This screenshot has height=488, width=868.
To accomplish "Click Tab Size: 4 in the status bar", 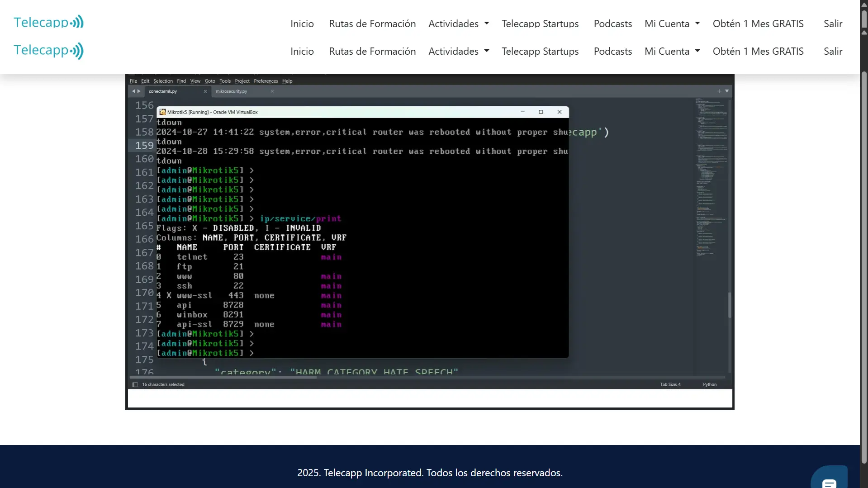I will point(670,384).
